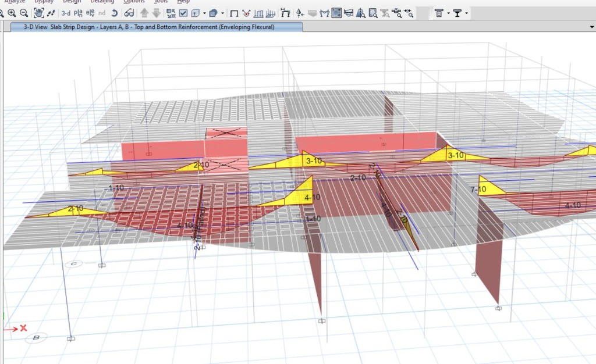Click the greyed 'nd' view button
The height and width of the screenshot is (364, 596).
[x=102, y=13]
